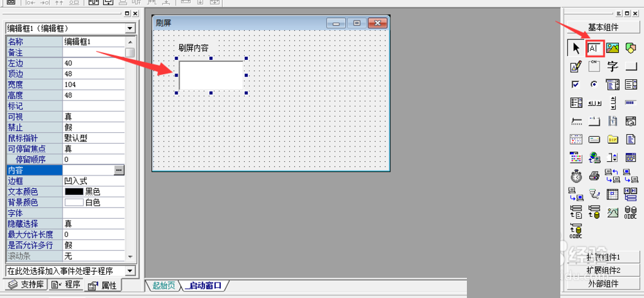Select the stopwatch timer component

(576, 175)
